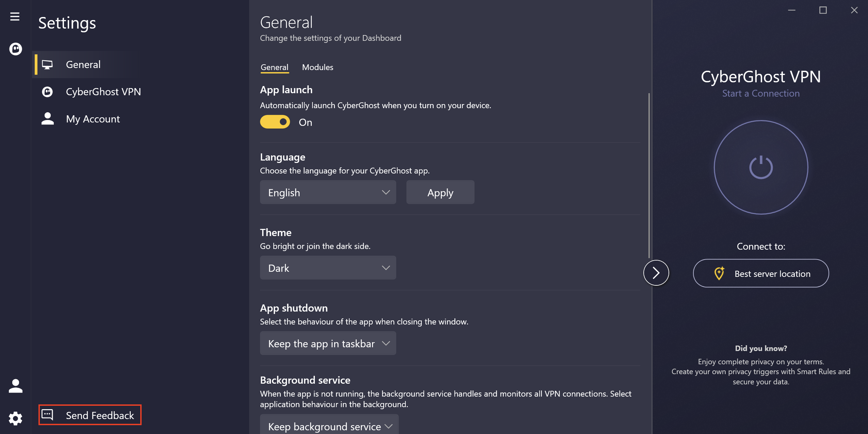Click the App launch heading
Image resolution: width=868 pixels, height=434 pixels.
[286, 89]
